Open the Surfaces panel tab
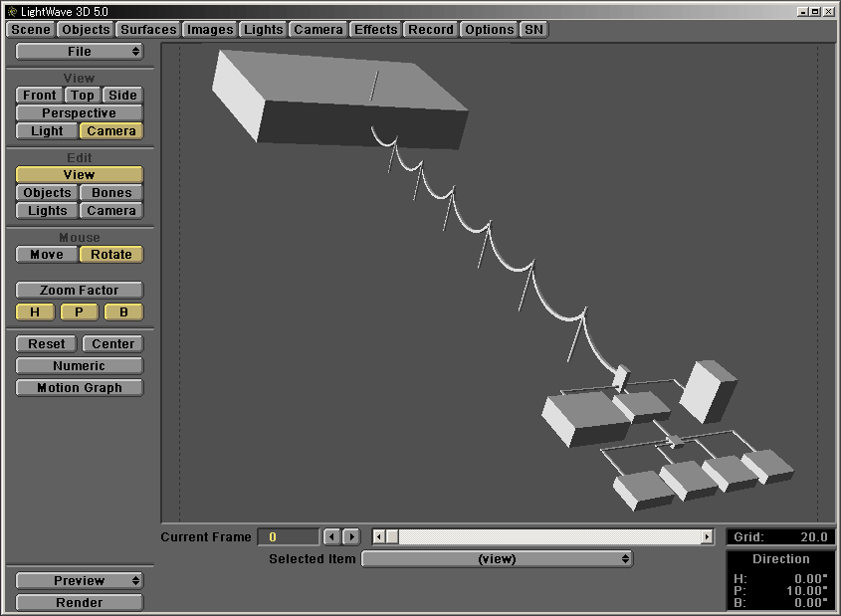This screenshot has height=616, width=841. [148, 30]
